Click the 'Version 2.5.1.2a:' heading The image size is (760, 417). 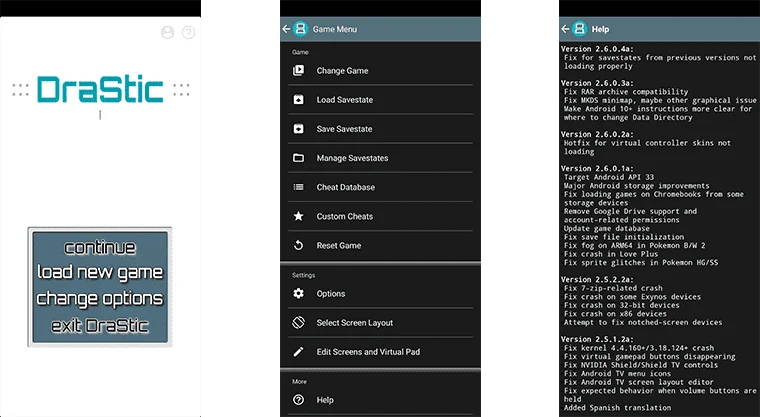point(597,339)
